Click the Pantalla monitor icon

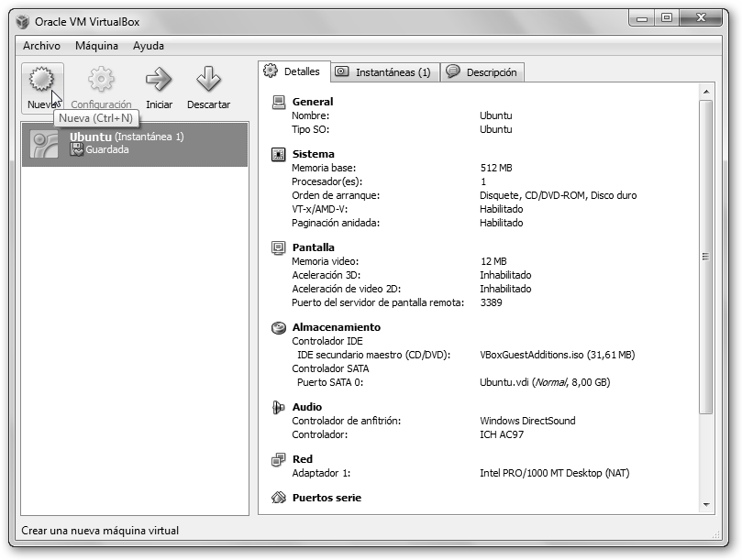click(x=279, y=247)
